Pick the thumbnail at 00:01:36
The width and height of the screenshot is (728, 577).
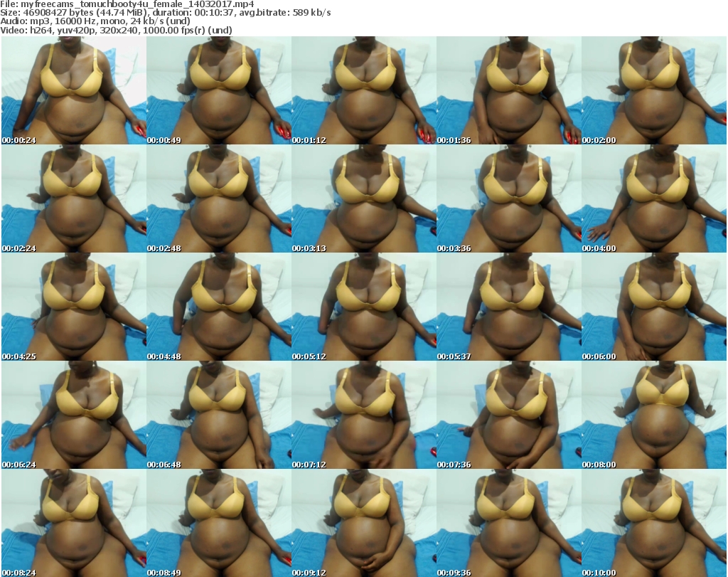509,90
